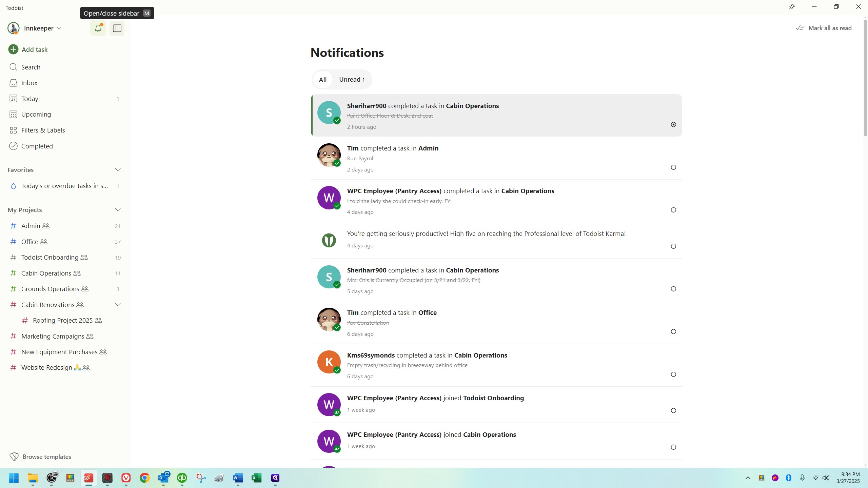
Task: Click the Office link in Pay Constellation notification
Action: 427,312
